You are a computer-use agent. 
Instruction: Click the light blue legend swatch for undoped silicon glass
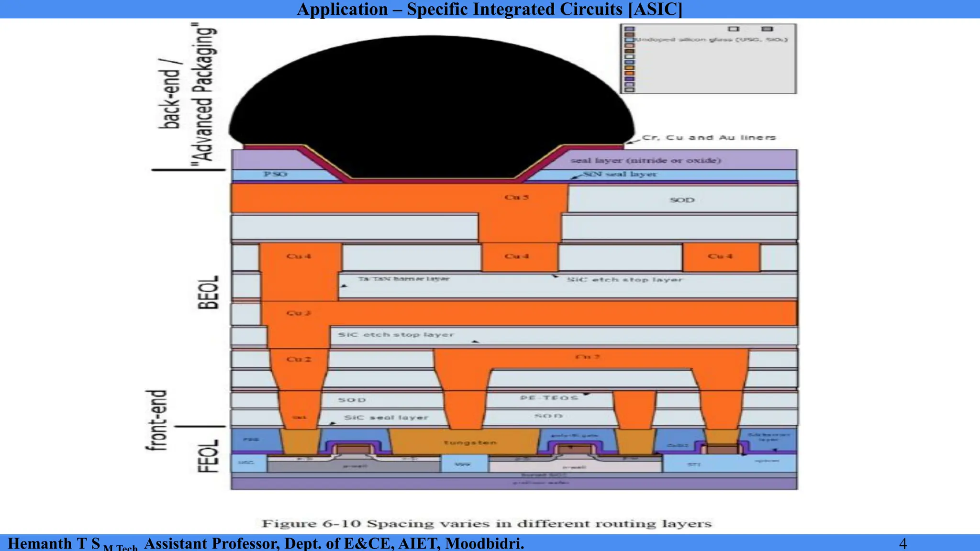pyautogui.click(x=630, y=40)
